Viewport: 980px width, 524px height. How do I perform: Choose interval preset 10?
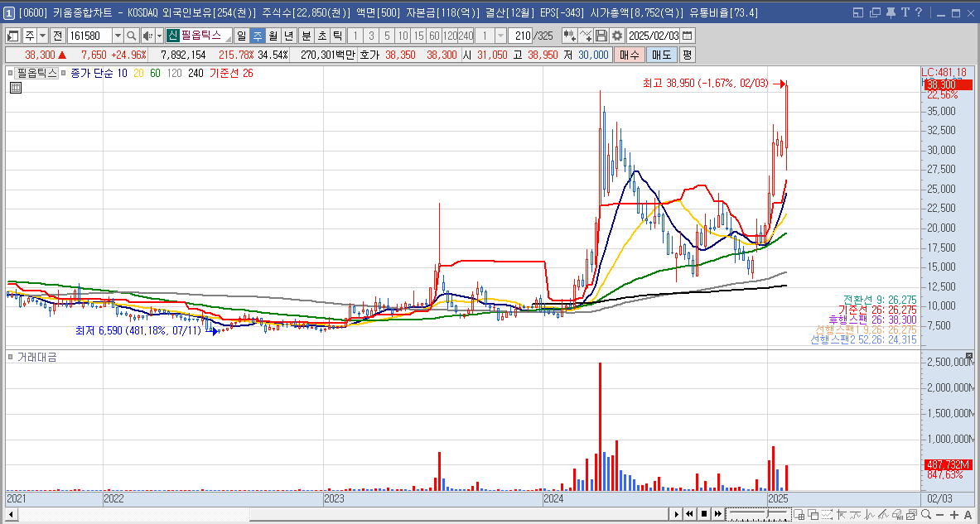click(403, 36)
